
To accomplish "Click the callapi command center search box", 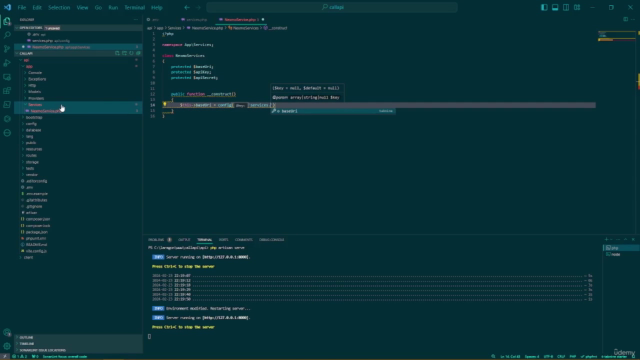I will (332, 7).
